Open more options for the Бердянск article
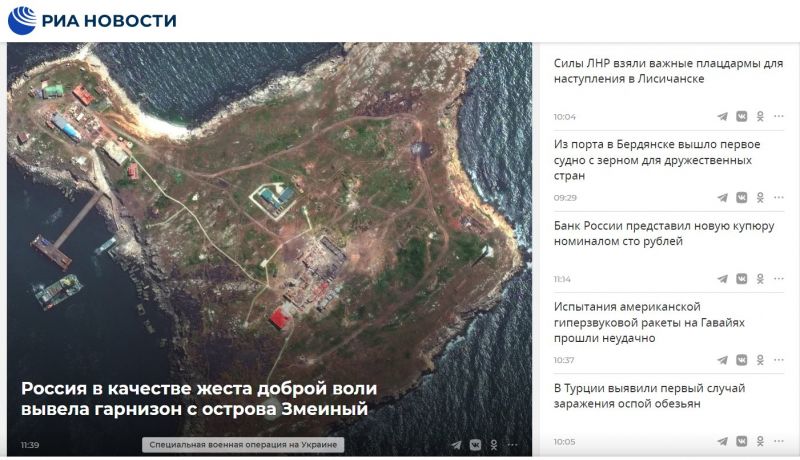This screenshot has width=800, height=460. pyautogui.click(x=779, y=197)
